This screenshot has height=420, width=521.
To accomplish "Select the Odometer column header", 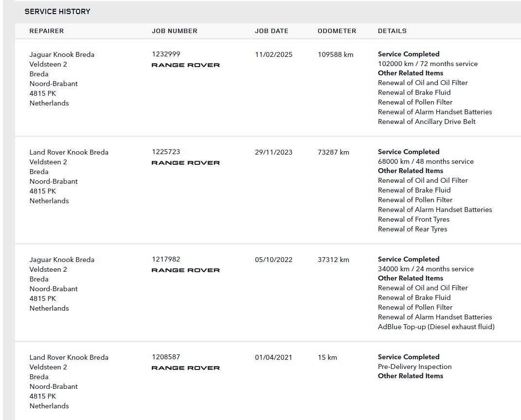I will pyautogui.click(x=337, y=31).
